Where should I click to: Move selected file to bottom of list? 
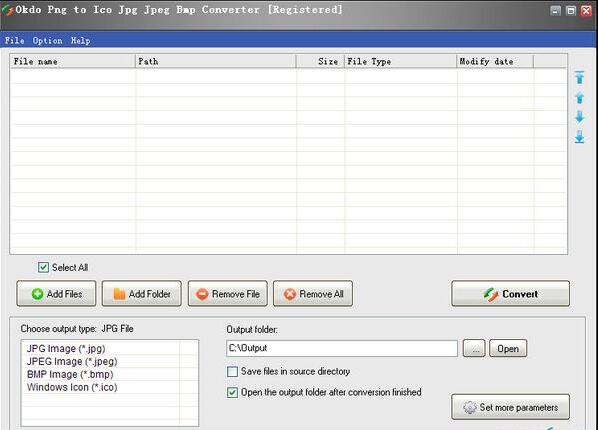tap(579, 137)
